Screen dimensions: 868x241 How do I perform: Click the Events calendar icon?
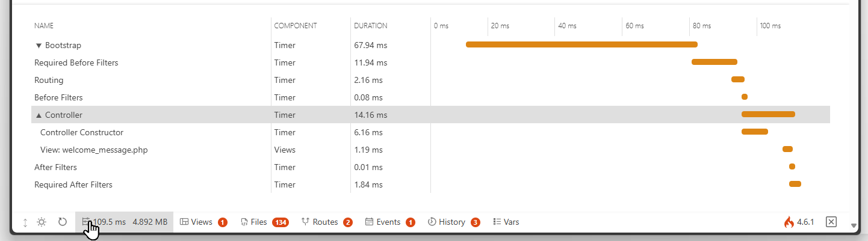[369, 222]
